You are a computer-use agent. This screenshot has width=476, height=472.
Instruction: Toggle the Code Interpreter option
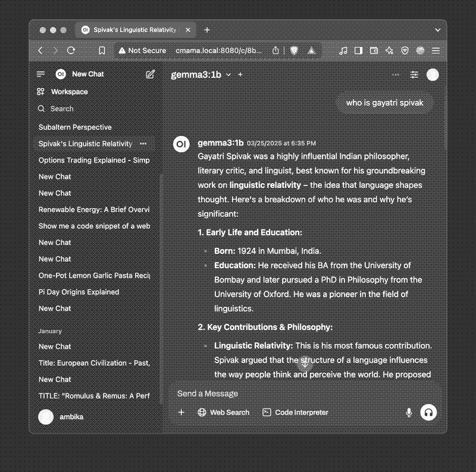point(295,413)
